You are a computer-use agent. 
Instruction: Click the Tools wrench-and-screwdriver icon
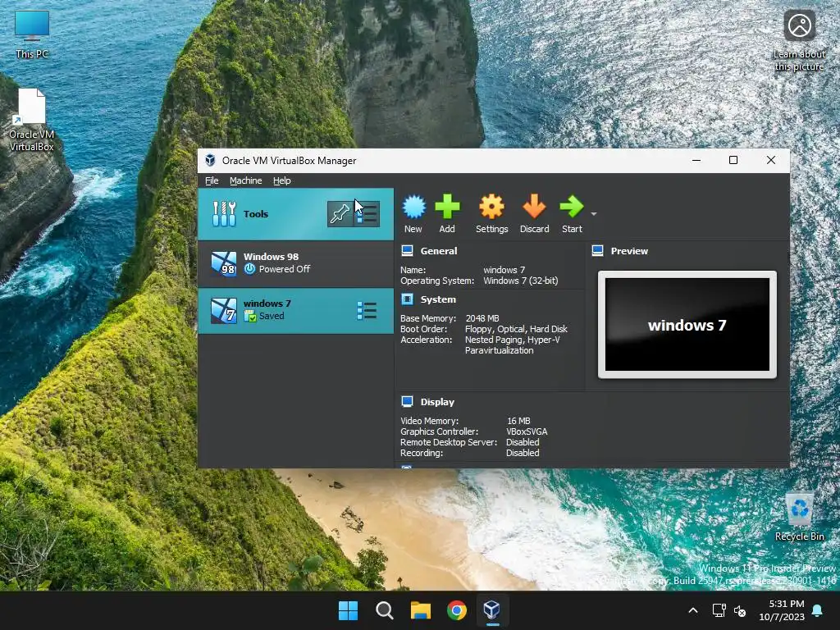224,214
